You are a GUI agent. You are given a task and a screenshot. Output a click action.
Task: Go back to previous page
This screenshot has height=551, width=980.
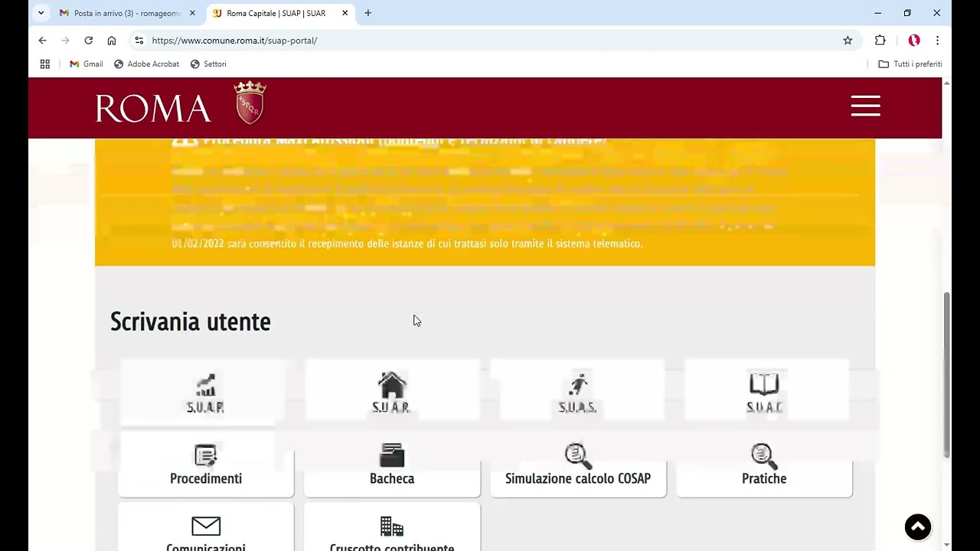point(42,41)
